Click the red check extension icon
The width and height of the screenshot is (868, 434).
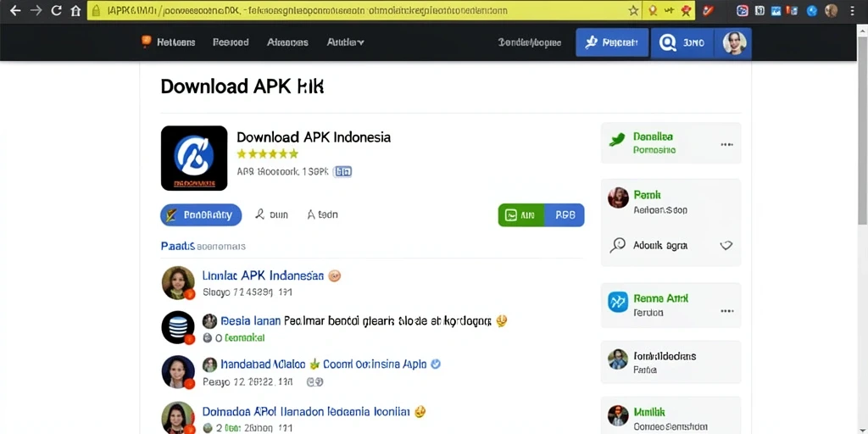coord(708,10)
